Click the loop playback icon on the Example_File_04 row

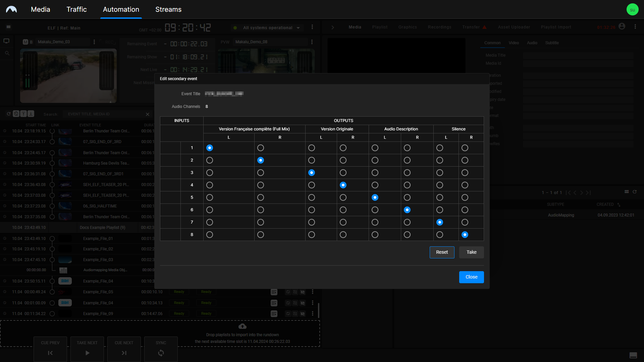click(x=288, y=303)
